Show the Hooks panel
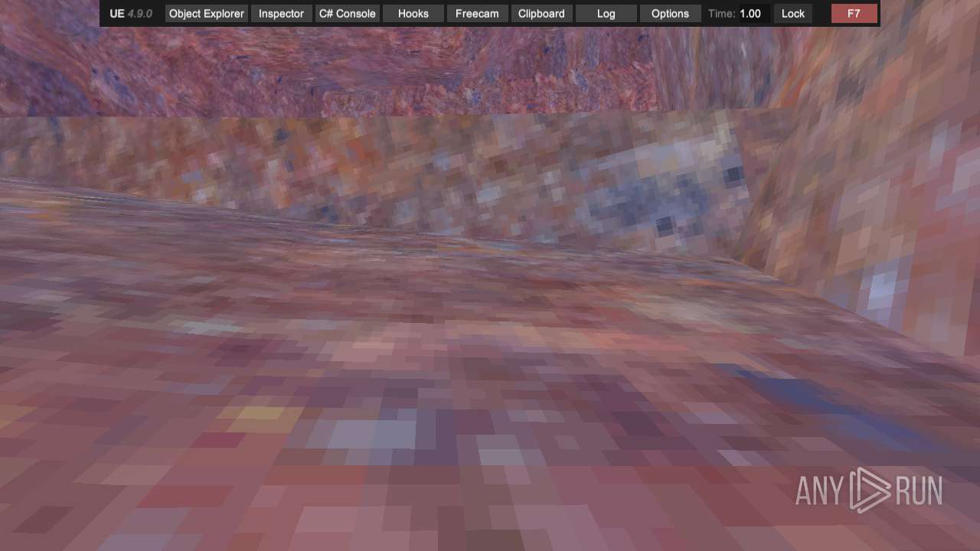The width and height of the screenshot is (980, 551). [x=413, y=14]
